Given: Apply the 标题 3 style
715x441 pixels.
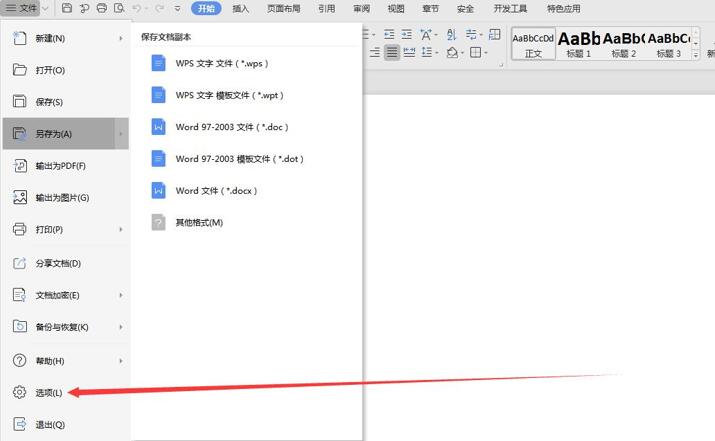Looking at the screenshot, I should pyautogui.click(x=668, y=44).
